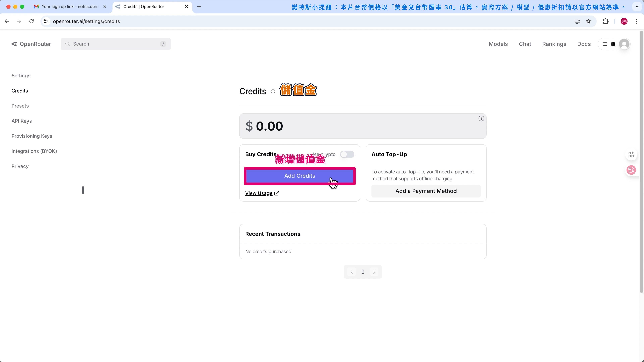Select Credits in the sidebar
The height and width of the screenshot is (362, 644).
point(20,91)
